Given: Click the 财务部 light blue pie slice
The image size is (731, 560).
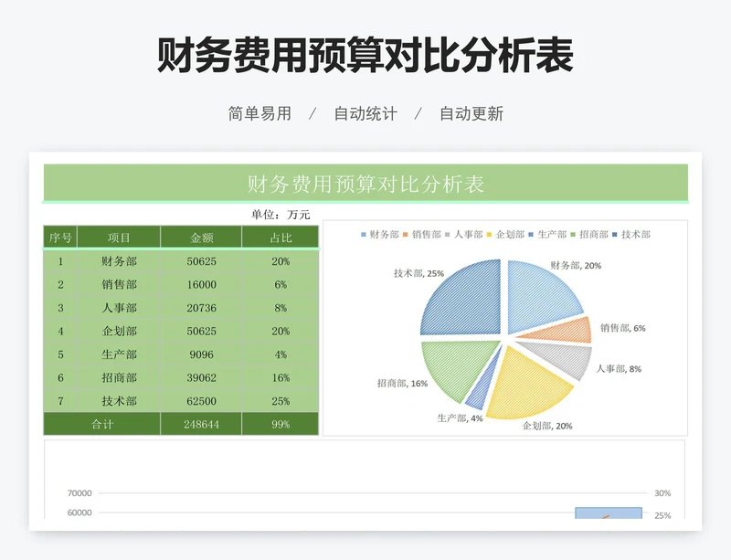Looking at the screenshot, I should coord(538,299).
